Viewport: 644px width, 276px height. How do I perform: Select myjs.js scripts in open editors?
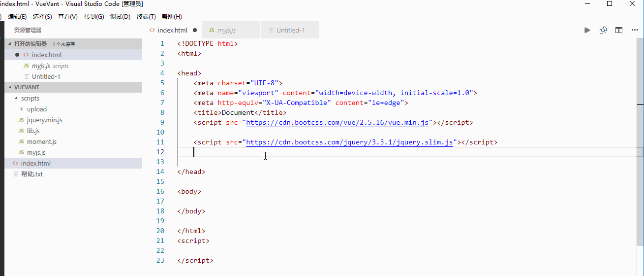coord(73,66)
